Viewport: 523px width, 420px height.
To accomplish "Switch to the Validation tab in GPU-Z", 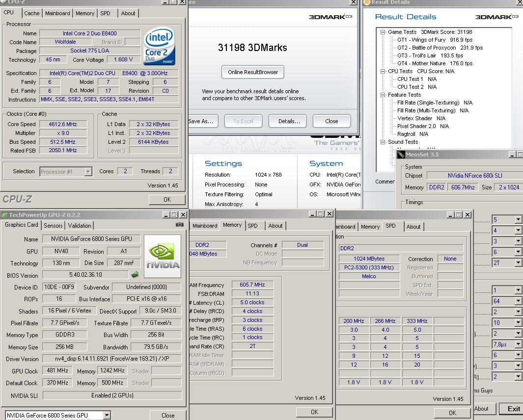I will coord(80,226).
